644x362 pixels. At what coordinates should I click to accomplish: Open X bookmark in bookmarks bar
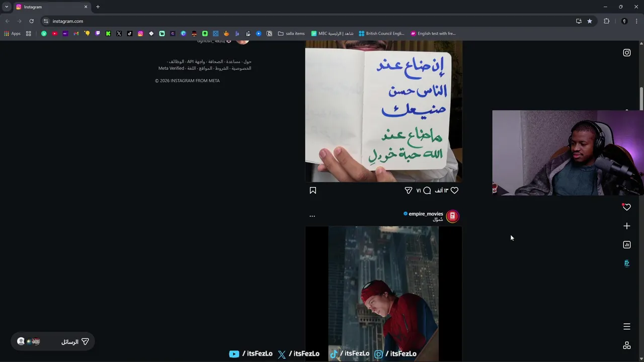[119, 34]
